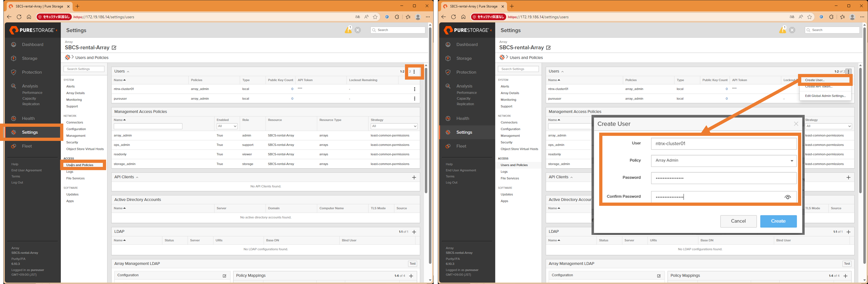Click edit pencil beside SBCS-rental-Array in left window
This screenshot has height=284, width=868.
click(x=114, y=48)
